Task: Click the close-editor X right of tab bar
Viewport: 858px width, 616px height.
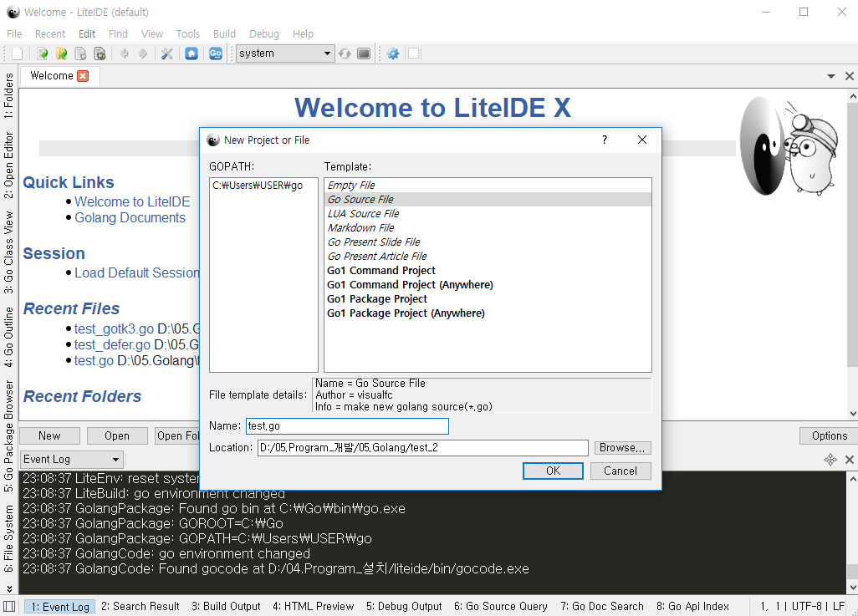Action: (850, 76)
